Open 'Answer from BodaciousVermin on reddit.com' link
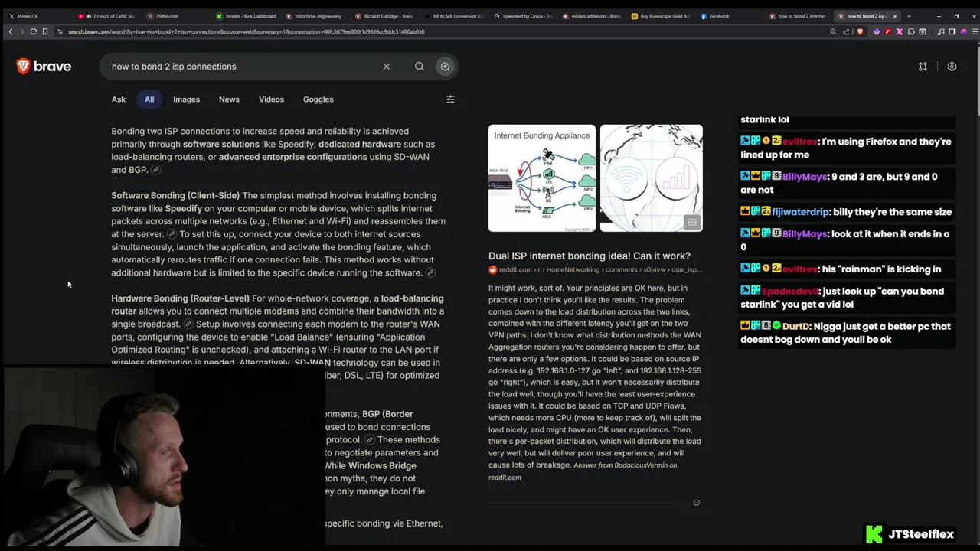This screenshot has height=551, width=980. (583, 471)
